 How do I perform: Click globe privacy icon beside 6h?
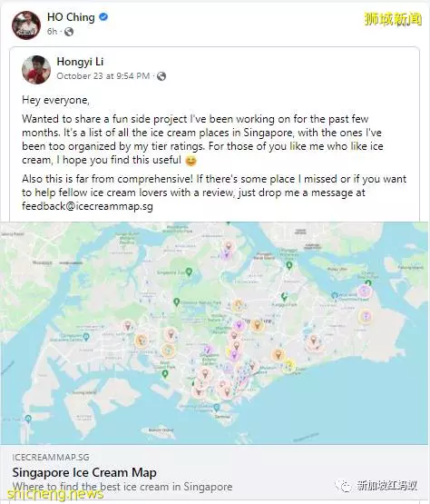click(x=69, y=32)
